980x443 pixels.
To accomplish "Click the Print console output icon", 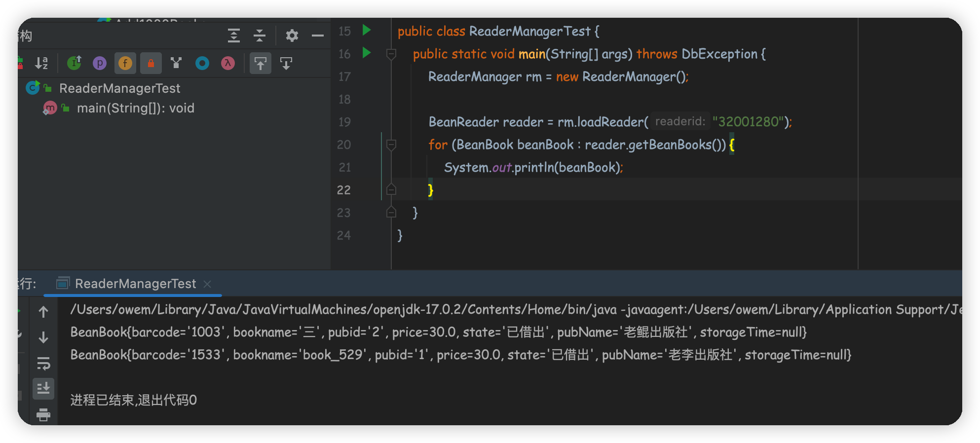I will point(43,414).
